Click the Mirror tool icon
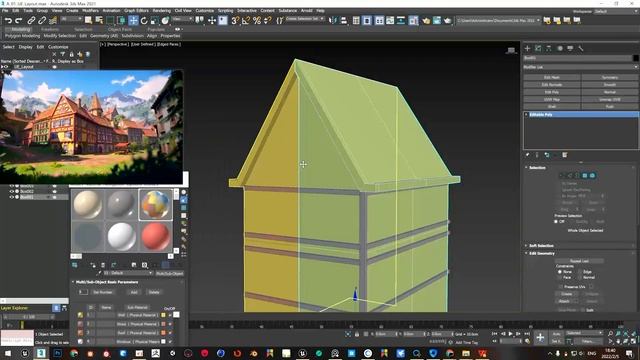This screenshot has height=360, width=640. 333,20
